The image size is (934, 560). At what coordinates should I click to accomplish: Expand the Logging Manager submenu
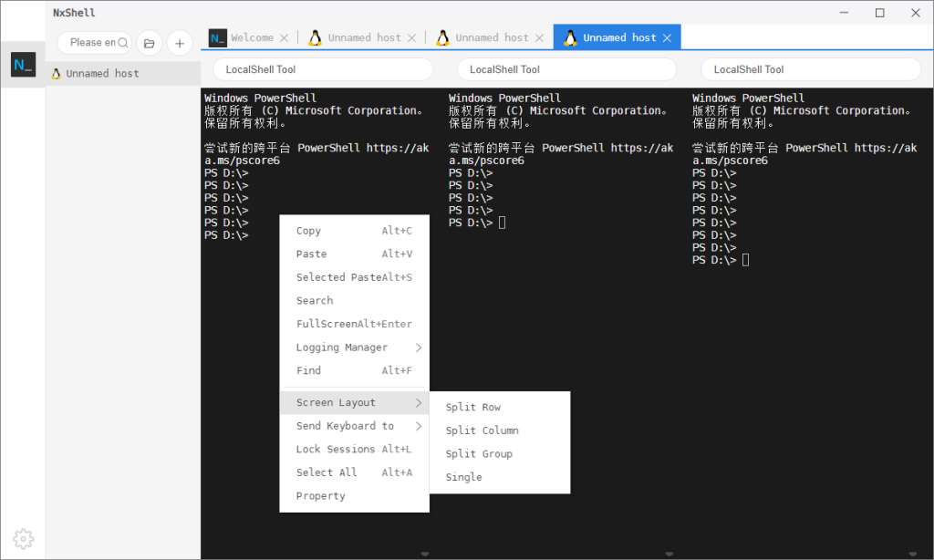tap(344, 347)
